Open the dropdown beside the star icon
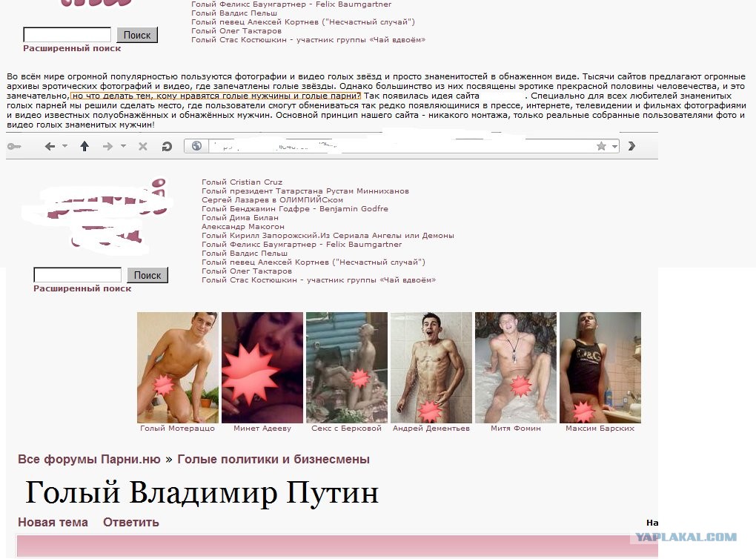This screenshot has width=756, height=559. (x=614, y=145)
